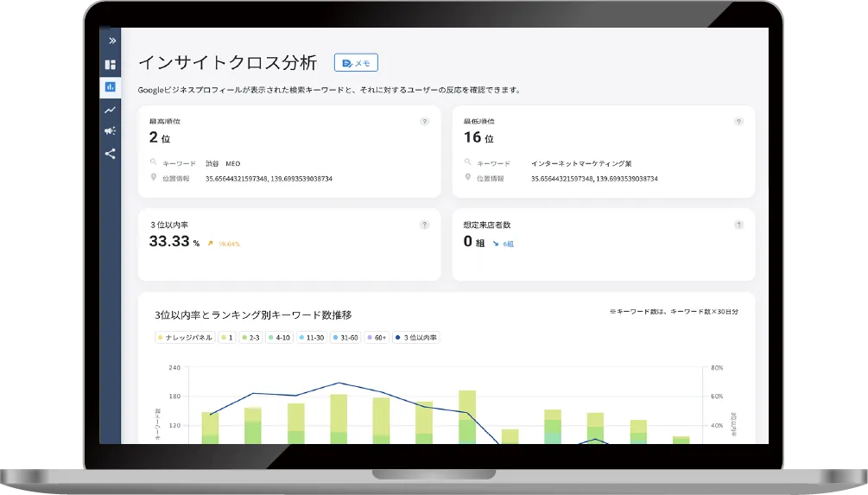
Task: Open the megaphone announcements sidebar icon
Action: [x=111, y=131]
